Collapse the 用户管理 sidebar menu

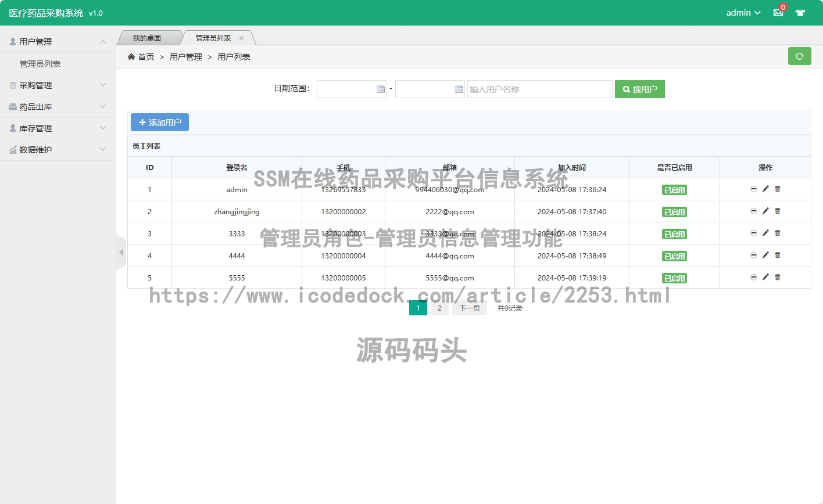pos(58,42)
